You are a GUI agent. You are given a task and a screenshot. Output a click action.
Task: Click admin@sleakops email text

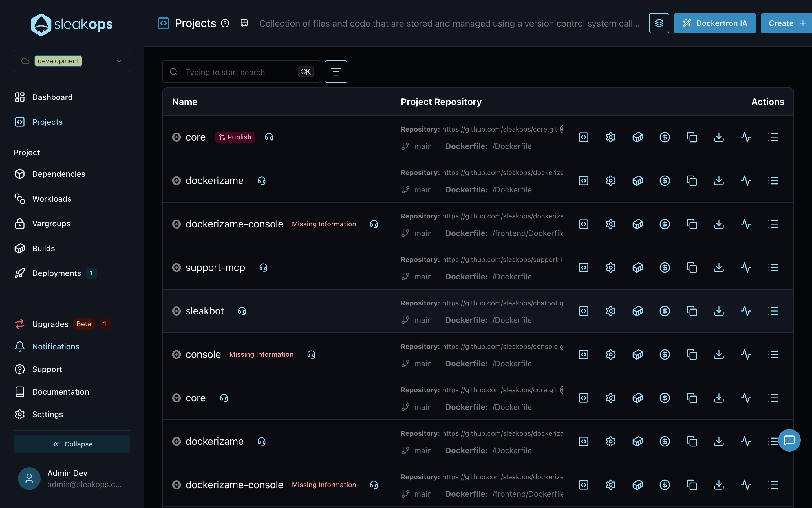(x=84, y=484)
